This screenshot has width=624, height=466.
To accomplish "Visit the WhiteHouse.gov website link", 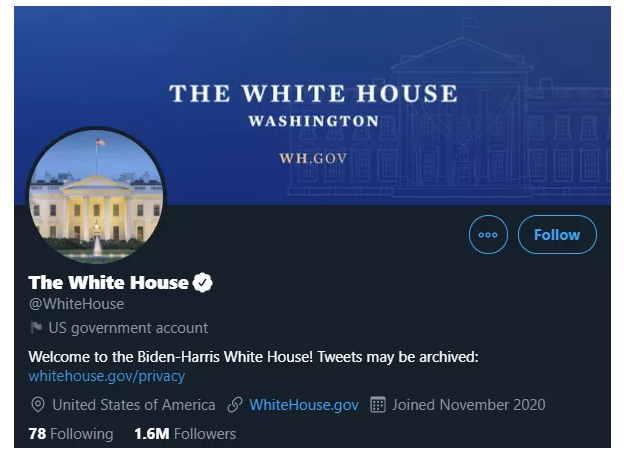I will click(303, 405).
